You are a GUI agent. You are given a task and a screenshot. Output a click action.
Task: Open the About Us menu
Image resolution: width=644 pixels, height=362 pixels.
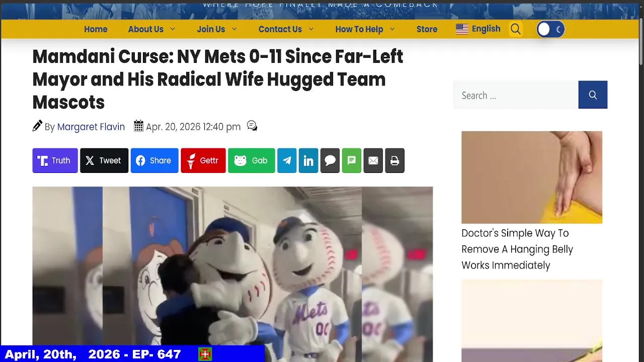[x=145, y=29]
